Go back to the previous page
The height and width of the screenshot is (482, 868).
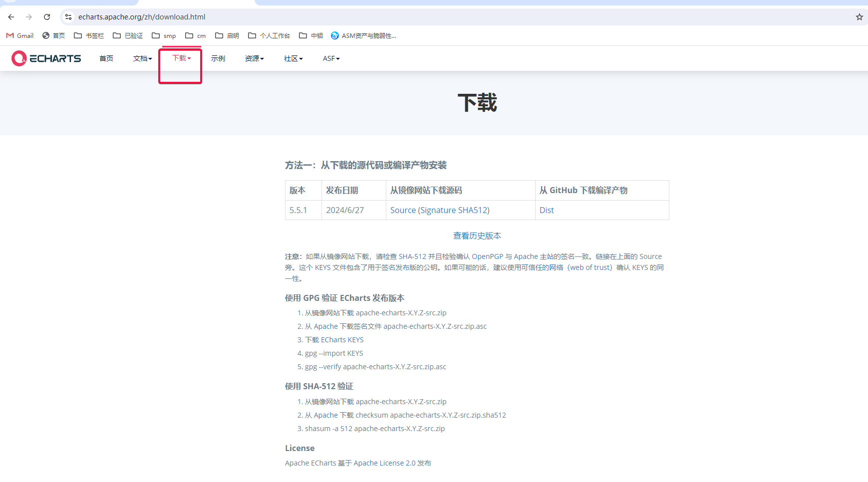(x=11, y=17)
